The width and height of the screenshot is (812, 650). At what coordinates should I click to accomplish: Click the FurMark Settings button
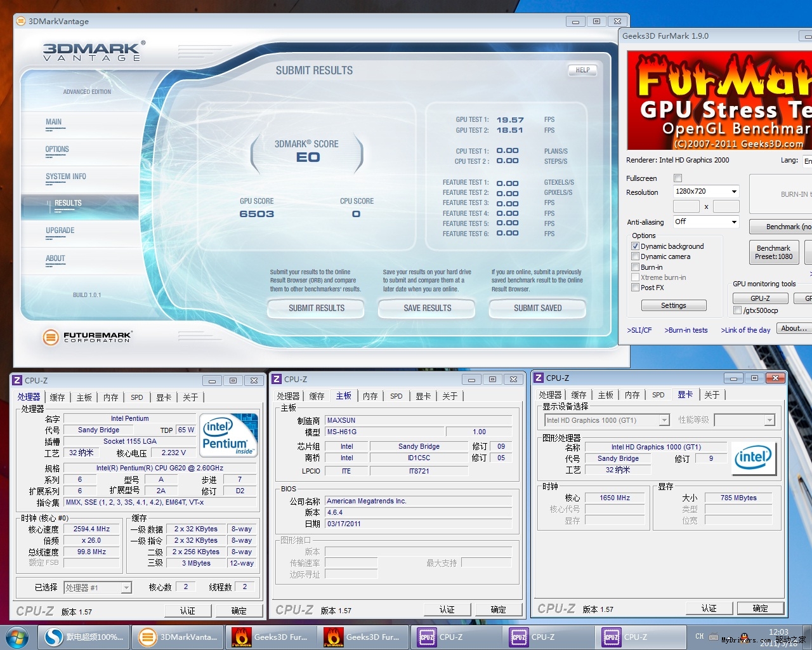[x=673, y=305]
